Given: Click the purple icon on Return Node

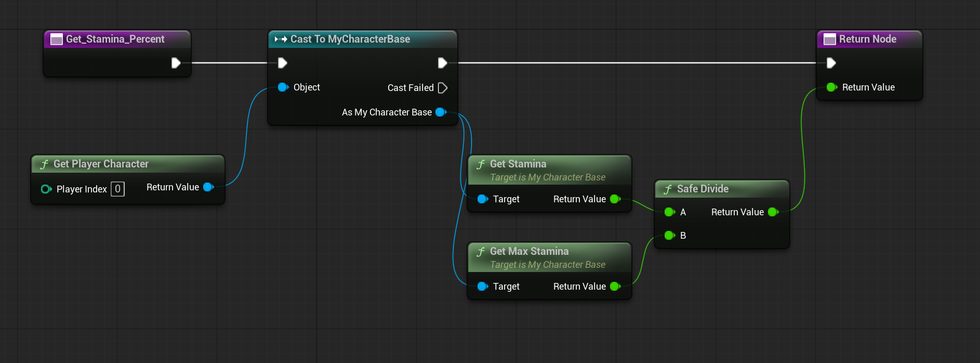Looking at the screenshot, I should click(x=830, y=39).
